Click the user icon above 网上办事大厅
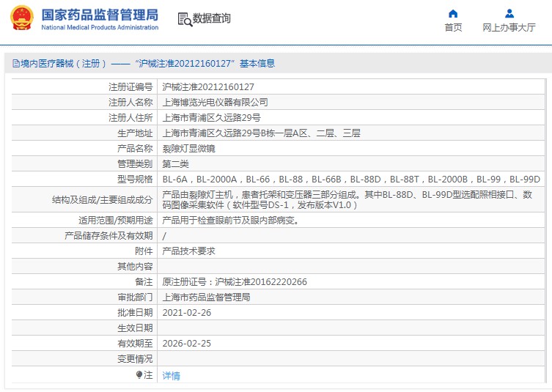The width and height of the screenshot is (552, 392). pyautogui.click(x=509, y=14)
